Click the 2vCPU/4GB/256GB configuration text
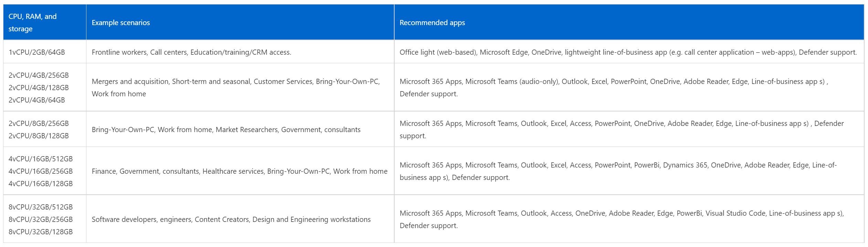The height and width of the screenshot is (247, 868). (x=39, y=75)
